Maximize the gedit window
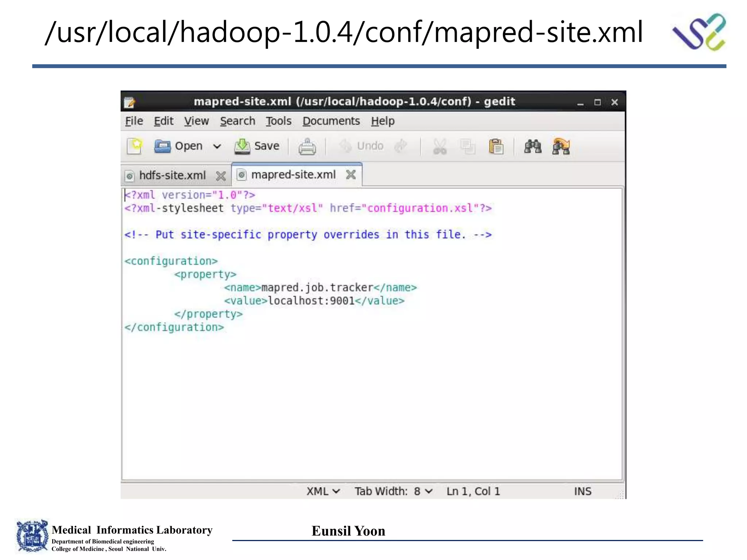 pyautogui.click(x=597, y=102)
